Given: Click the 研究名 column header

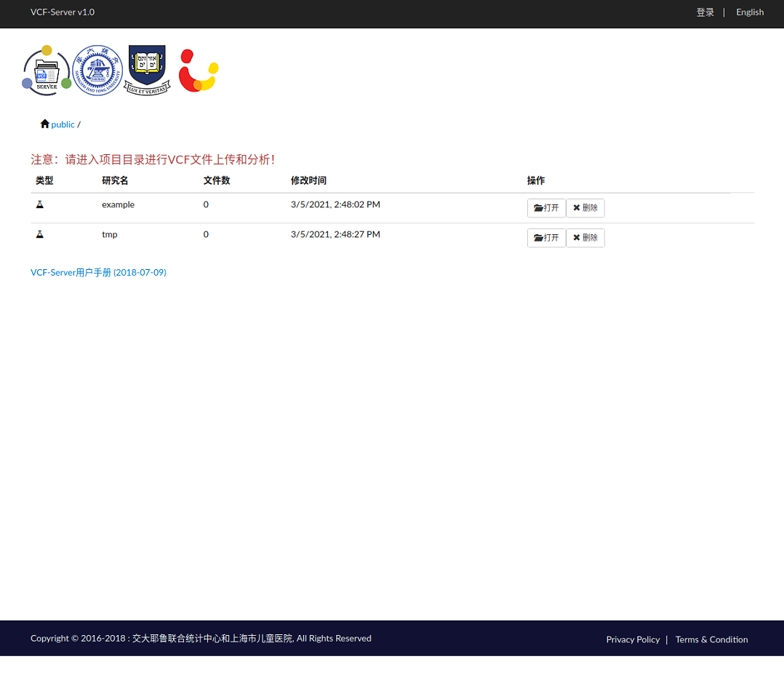Looking at the screenshot, I should (115, 180).
